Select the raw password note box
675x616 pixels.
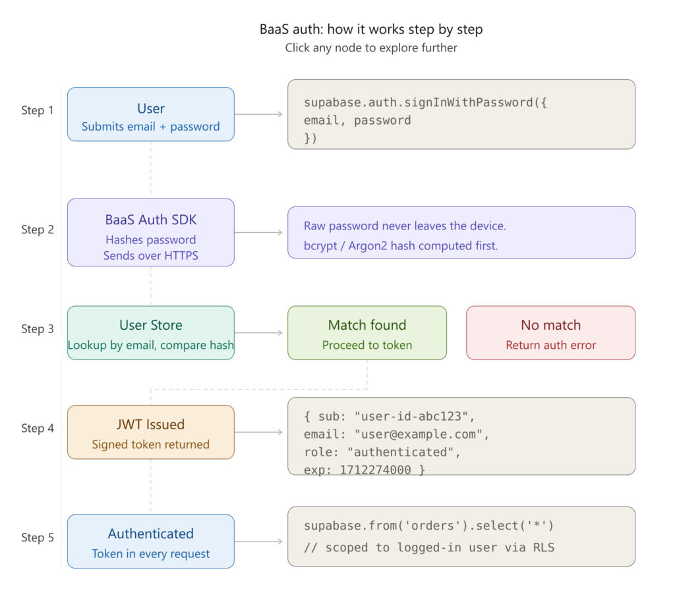[461, 232]
